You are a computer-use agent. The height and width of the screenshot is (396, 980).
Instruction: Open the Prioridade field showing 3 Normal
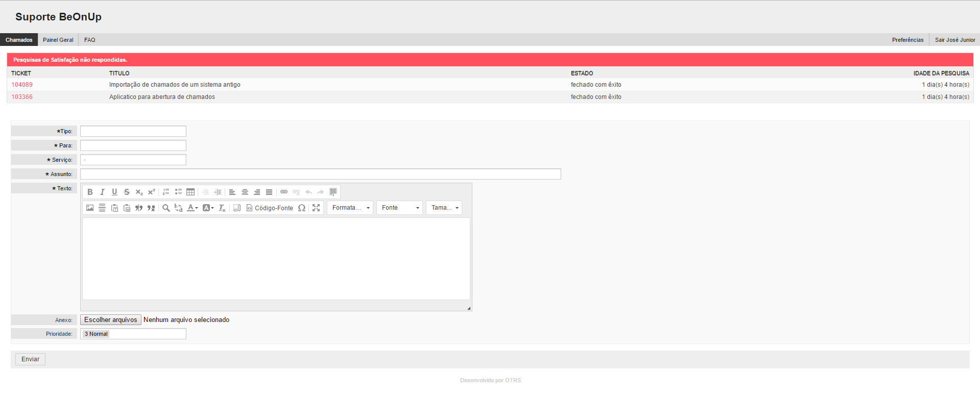click(133, 334)
